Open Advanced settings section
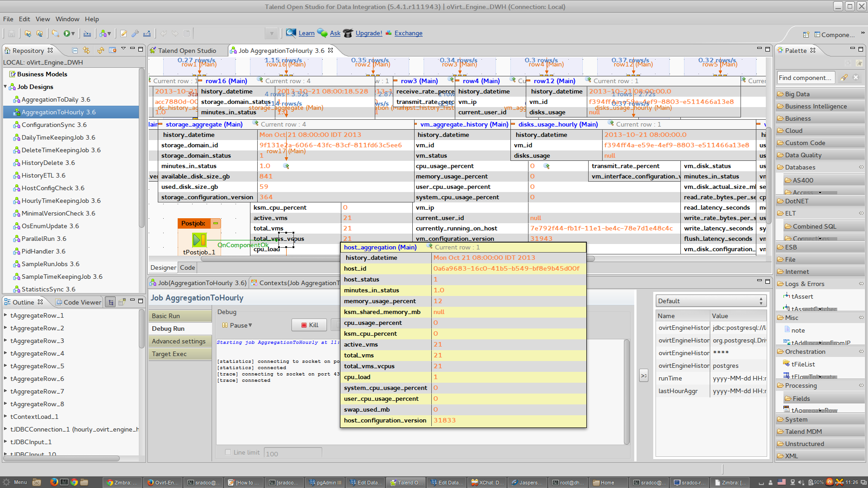Screen dimensions: 868x488 [180, 341]
